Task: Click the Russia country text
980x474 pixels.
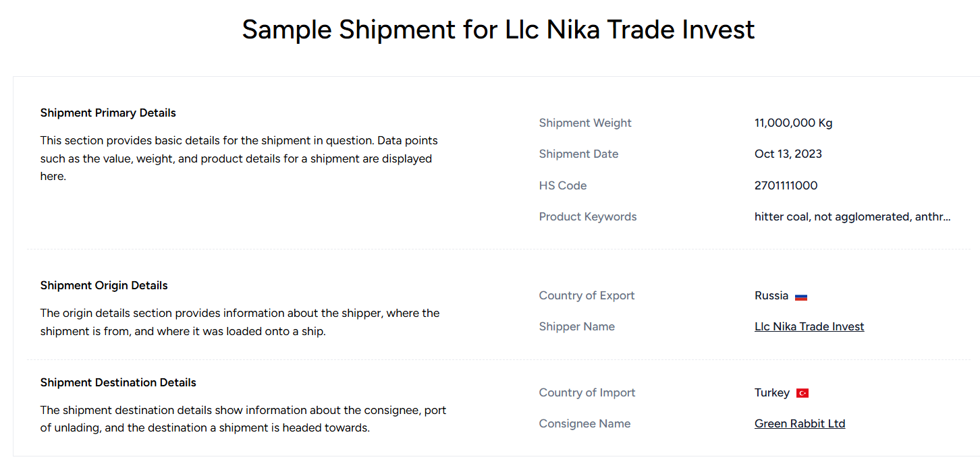Action: (x=771, y=295)
